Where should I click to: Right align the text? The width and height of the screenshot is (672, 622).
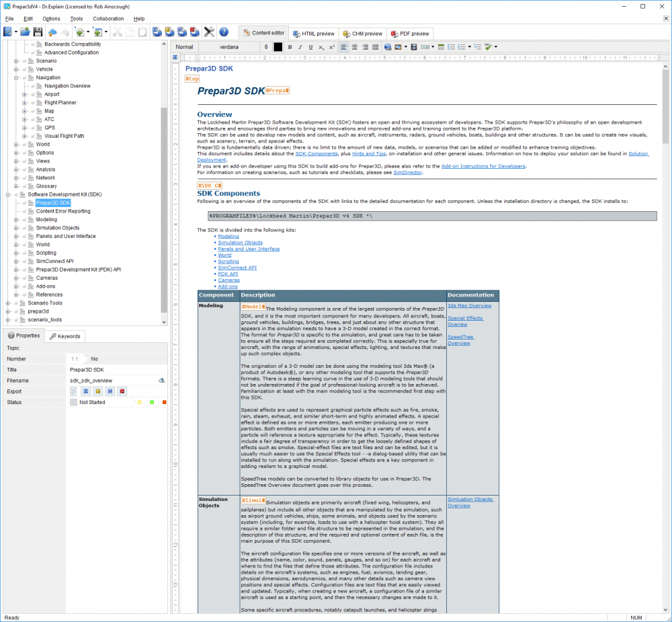coord(365,47)
